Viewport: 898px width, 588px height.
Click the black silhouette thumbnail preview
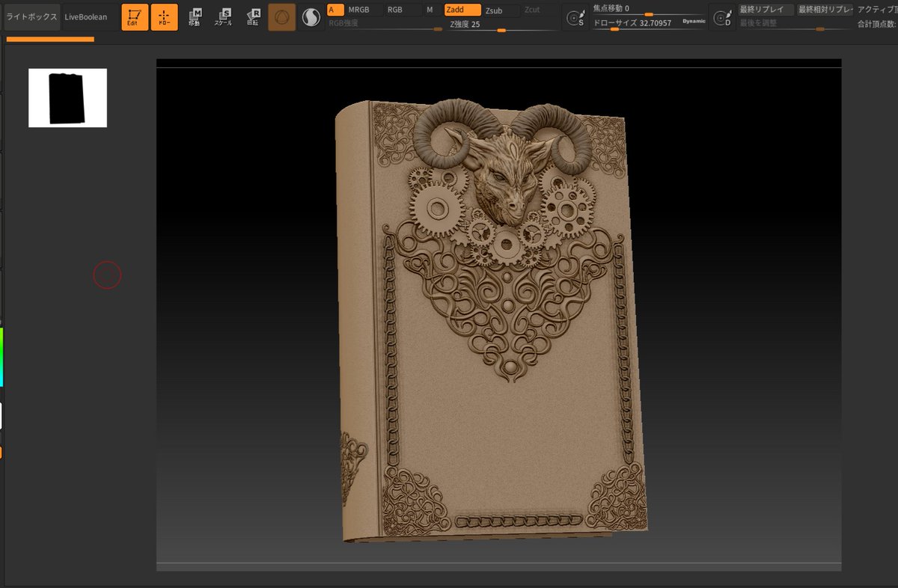click(67, 97)
